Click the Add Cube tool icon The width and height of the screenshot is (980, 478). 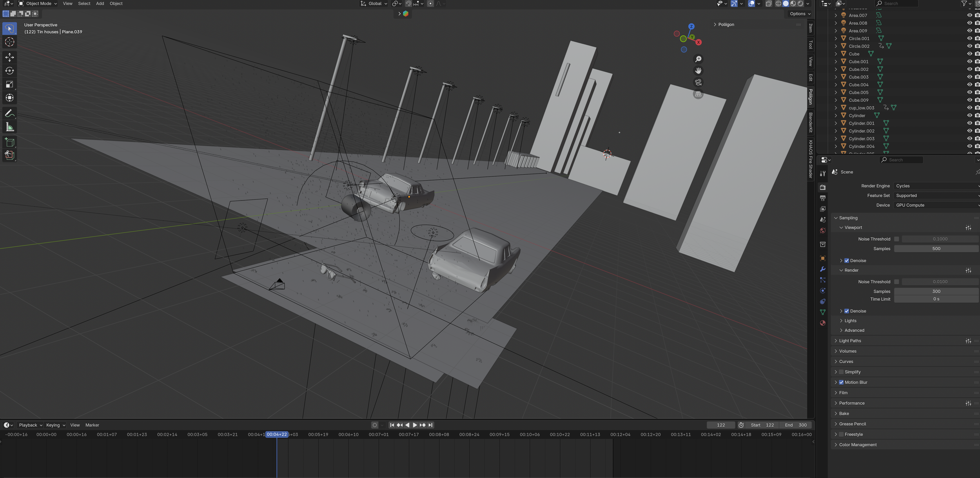9,142
